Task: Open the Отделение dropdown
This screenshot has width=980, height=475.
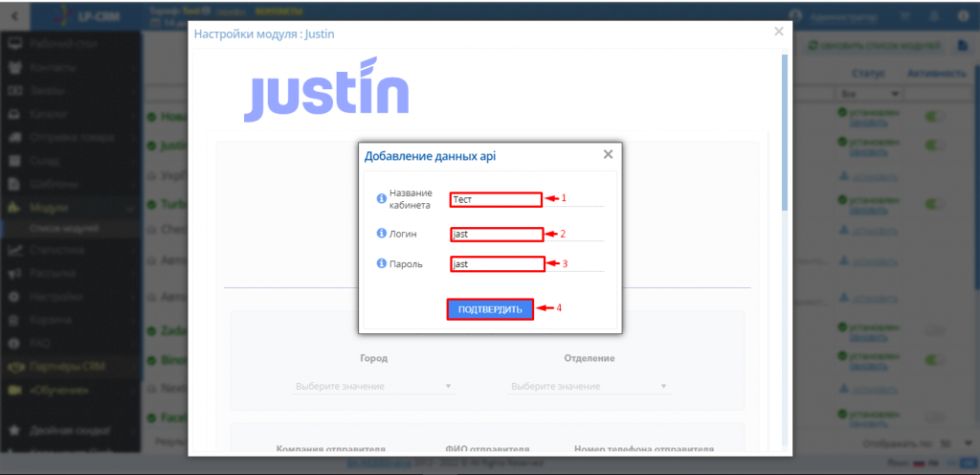Action: 589,386
